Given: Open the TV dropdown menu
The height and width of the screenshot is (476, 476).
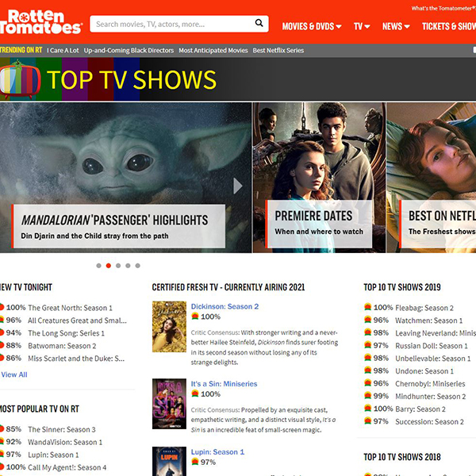Looking at the screenshot, I should [x=362, y=26].
